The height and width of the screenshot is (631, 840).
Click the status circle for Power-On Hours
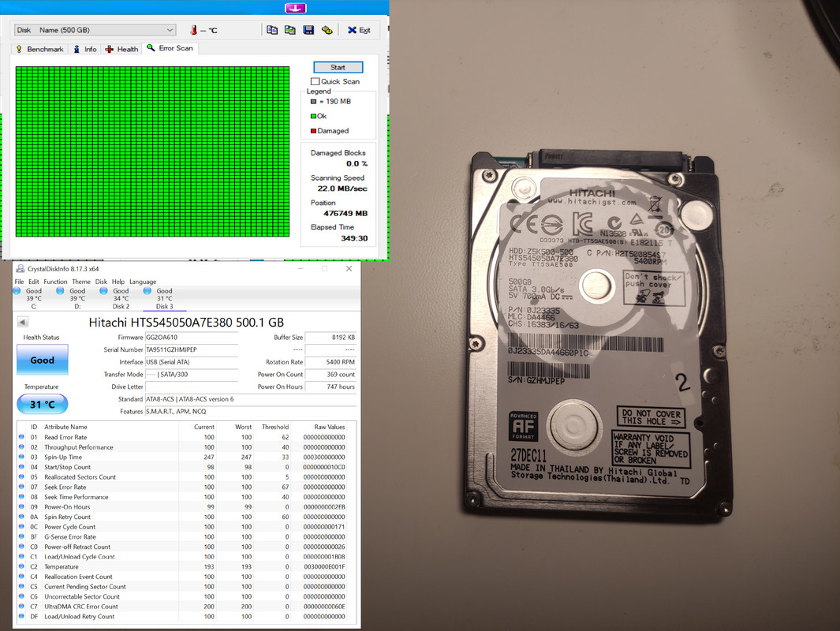[21, 506]
